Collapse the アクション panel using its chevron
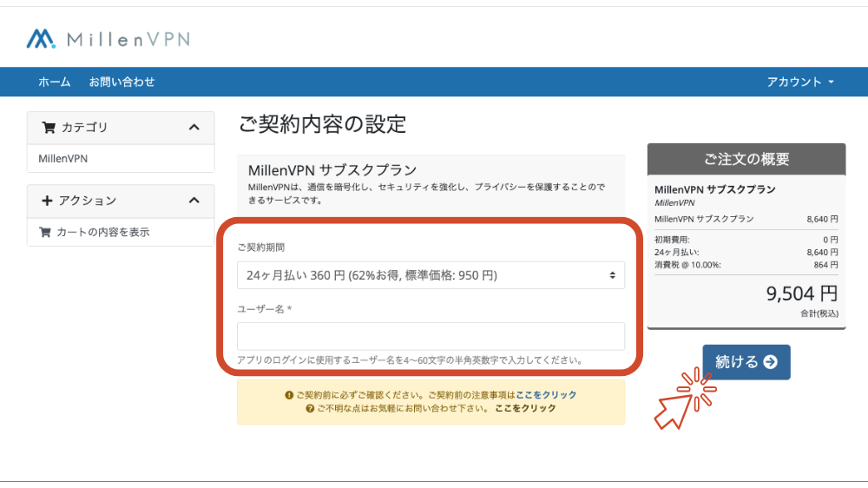This screenshot has height=488, width=868. coord(194,201)
